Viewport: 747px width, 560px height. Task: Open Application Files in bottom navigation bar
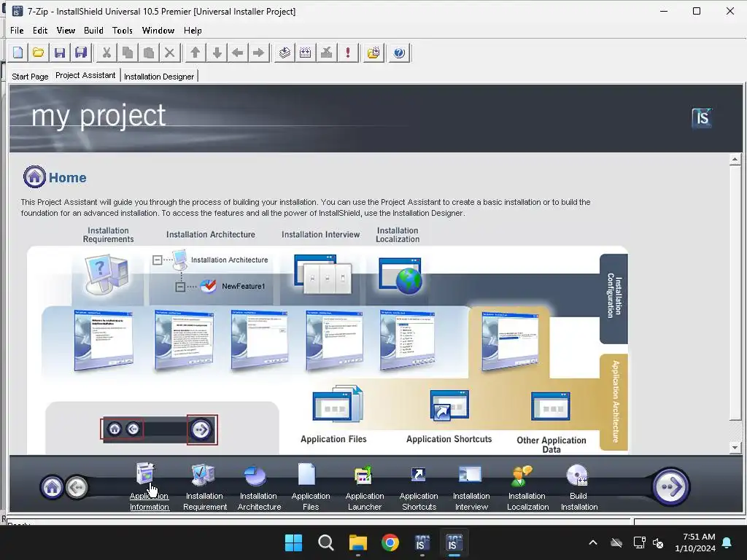[311, 486]
